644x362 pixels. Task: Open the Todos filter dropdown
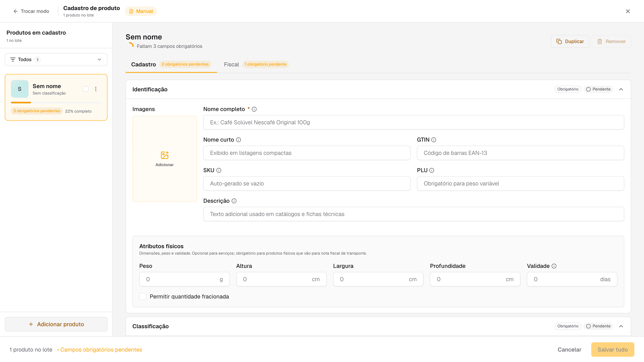point(56,60)
